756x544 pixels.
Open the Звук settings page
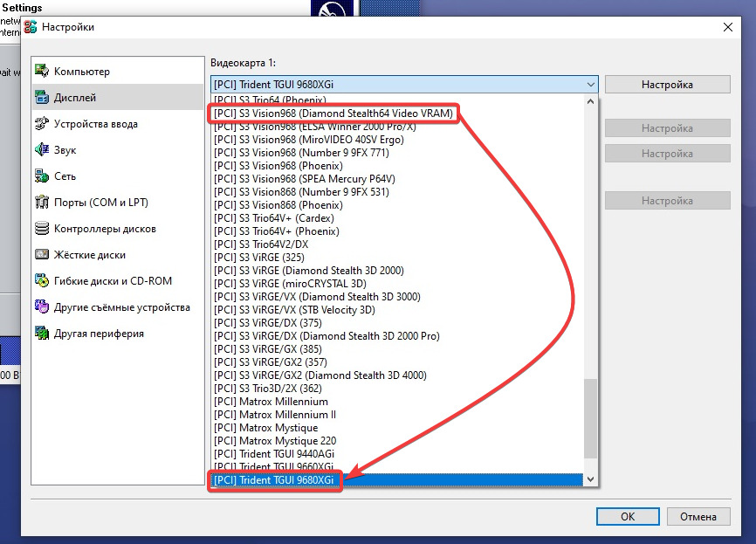[x=118, y=149]
